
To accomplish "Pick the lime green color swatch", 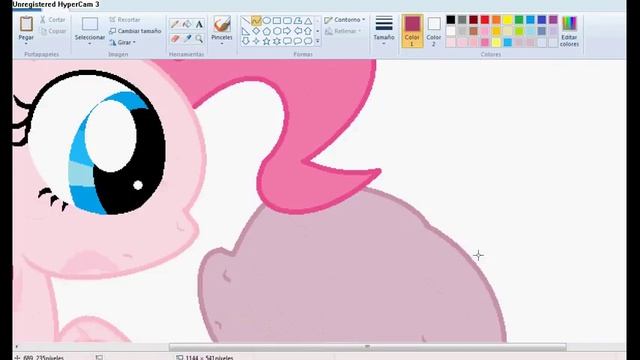I will (519, 31).
